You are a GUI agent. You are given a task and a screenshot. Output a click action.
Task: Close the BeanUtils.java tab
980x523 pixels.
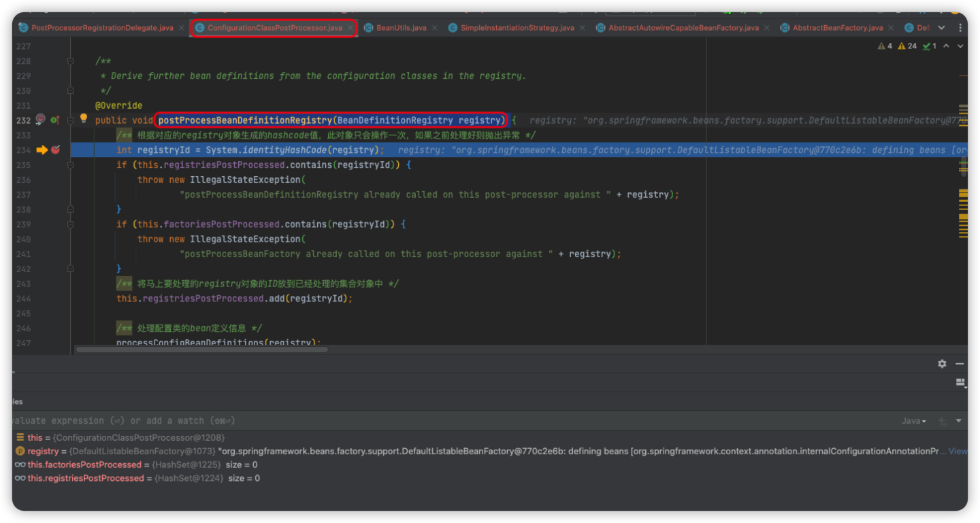434,28
